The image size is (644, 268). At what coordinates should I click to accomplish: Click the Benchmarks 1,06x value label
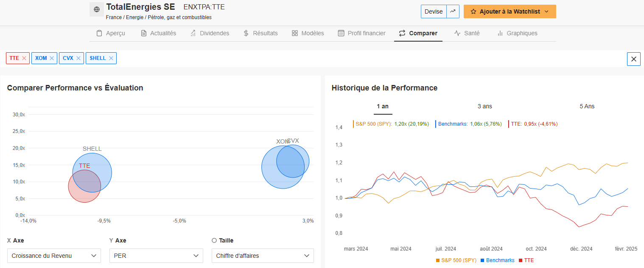(486, 124)
